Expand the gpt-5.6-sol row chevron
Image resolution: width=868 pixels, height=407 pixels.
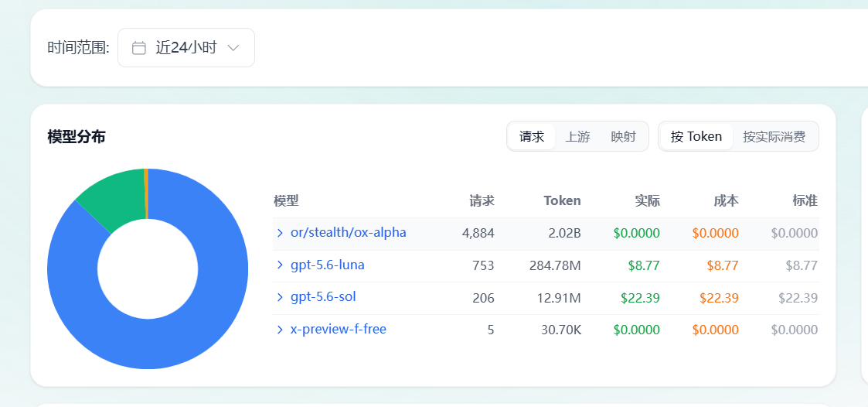[x=280, y=297]
